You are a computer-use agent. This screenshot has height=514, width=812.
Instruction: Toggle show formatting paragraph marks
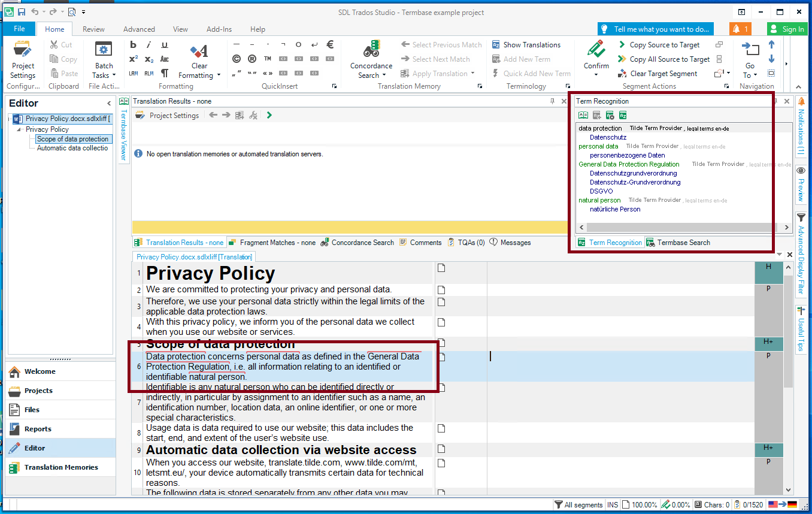pyautogui.click(x=165, y=73)
